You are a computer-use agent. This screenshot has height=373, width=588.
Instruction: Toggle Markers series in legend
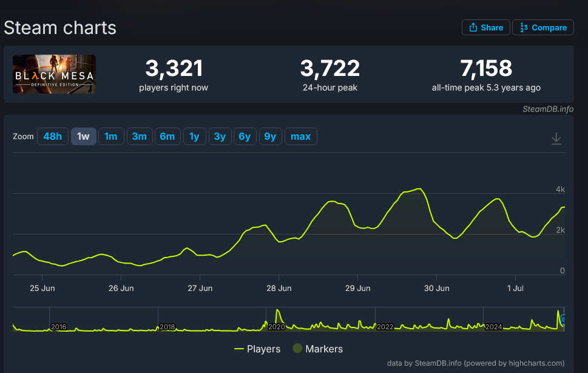317,349
